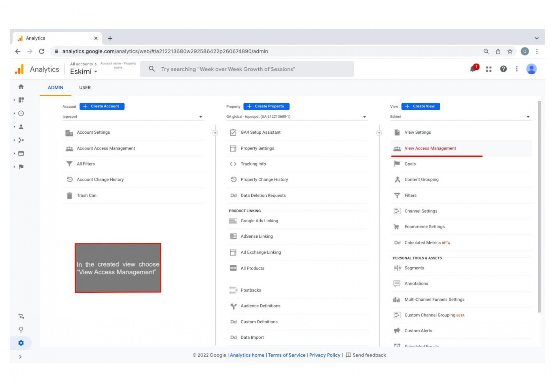
Task: Click the Analytics search field
Action: (247, 69)
